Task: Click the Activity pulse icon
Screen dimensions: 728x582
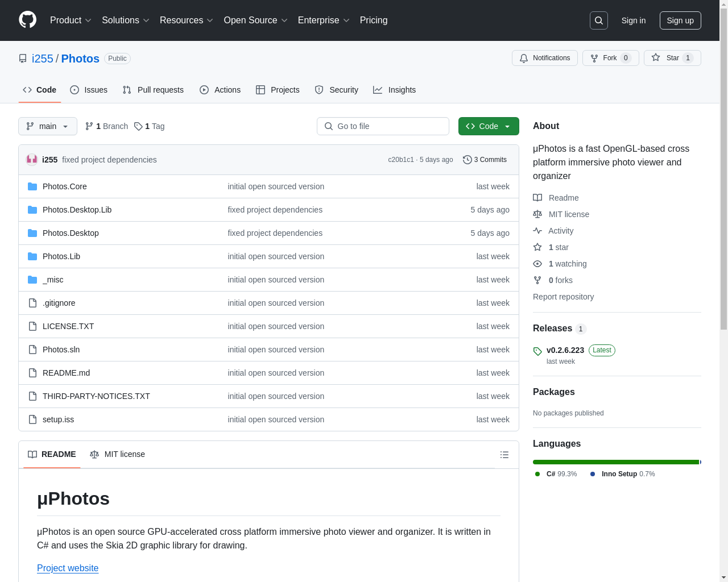Action: click(537, 231)
